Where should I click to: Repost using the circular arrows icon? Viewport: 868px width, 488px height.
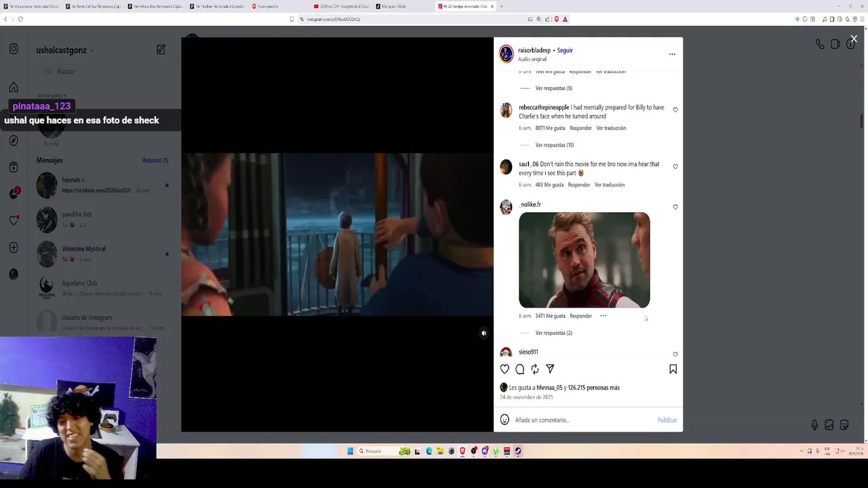point(535,369)
